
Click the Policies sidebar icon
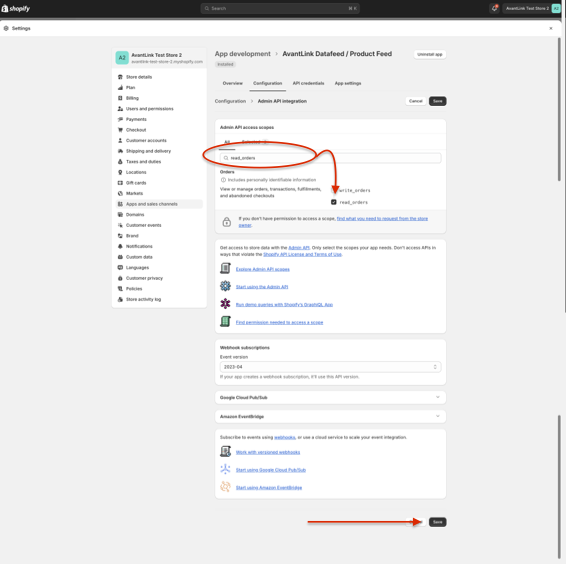120,289
